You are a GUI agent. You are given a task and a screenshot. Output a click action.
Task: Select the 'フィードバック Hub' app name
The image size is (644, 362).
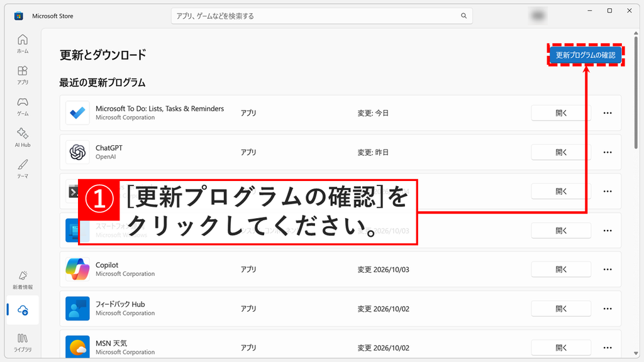click(120, 304)
